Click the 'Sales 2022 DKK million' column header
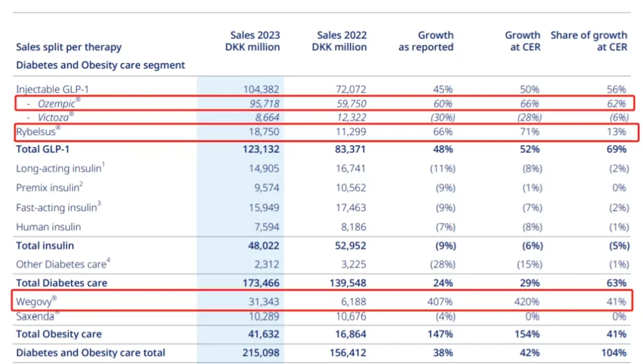 pos(340,41)
